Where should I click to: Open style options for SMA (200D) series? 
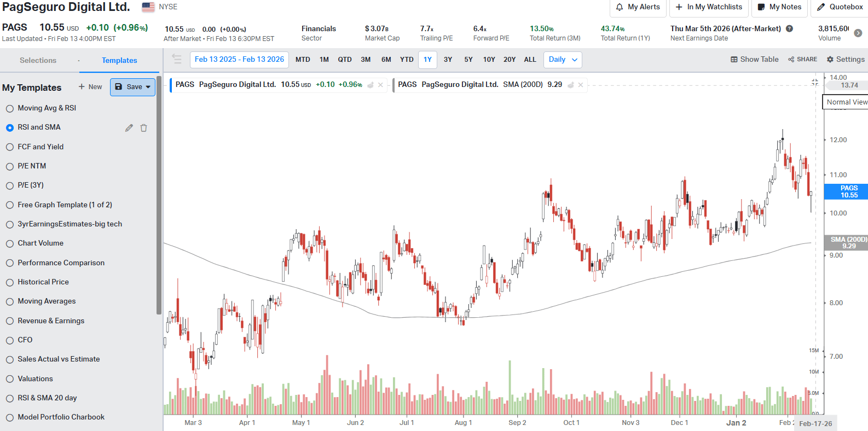coord(571,85)
